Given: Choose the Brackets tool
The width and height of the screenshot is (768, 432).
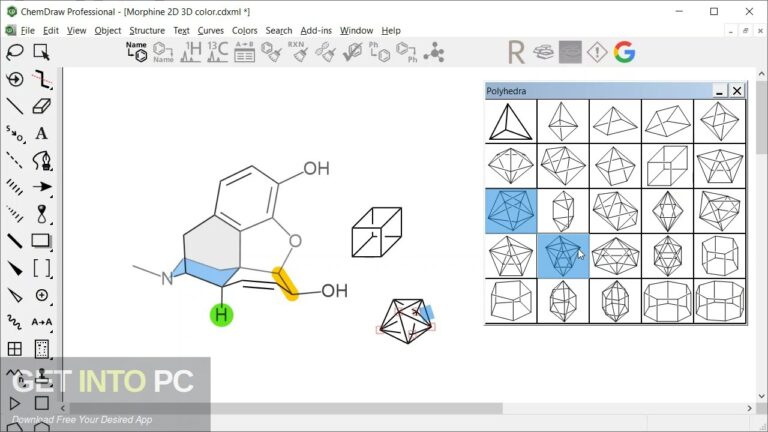Looking at the screenshot, I should [x=42, y=268].
